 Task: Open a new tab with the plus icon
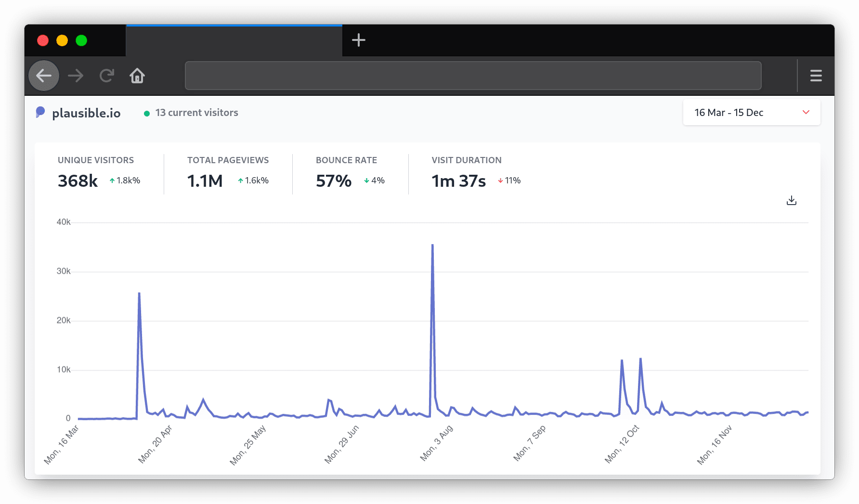(x=359, y=40)
